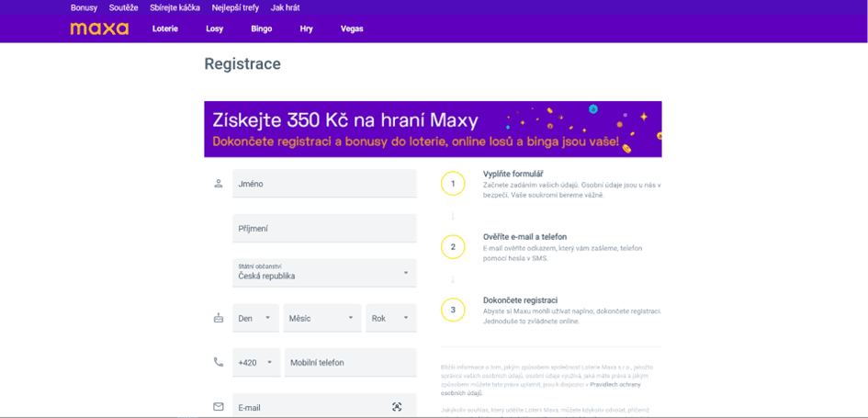Go to the Loterie section

[165, 28]
